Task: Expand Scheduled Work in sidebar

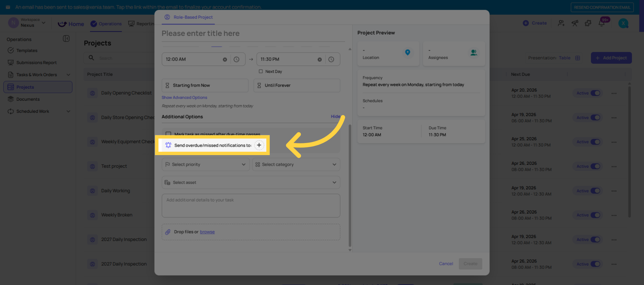Action: 68,111
